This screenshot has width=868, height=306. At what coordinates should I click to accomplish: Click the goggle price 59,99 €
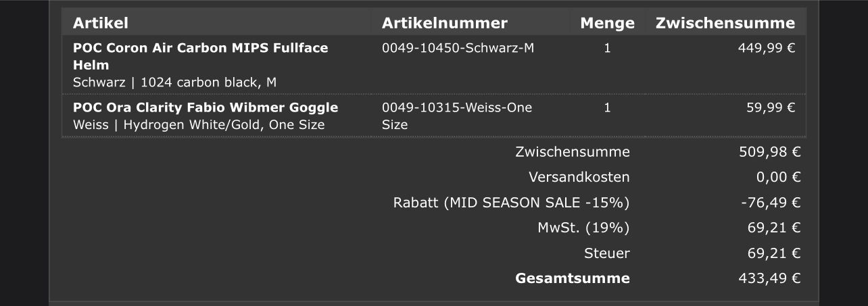(x=771, y=107)
